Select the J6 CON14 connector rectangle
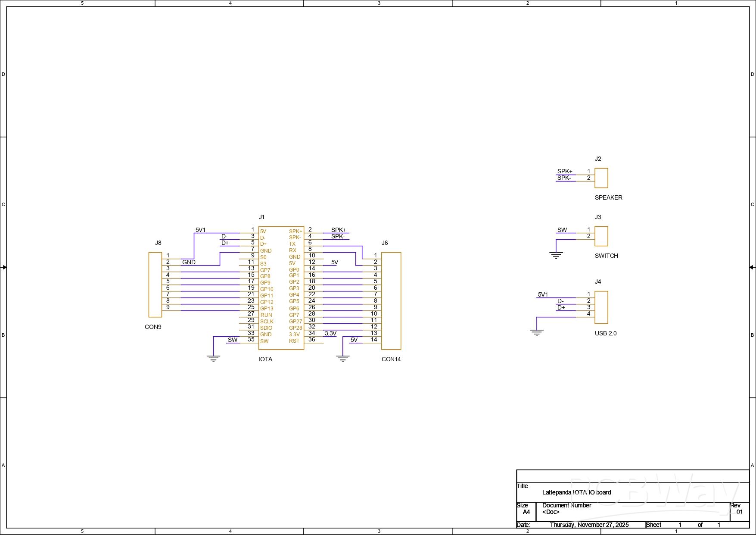The width and height of the screenshot is (756, 535). tap(391, 300)
